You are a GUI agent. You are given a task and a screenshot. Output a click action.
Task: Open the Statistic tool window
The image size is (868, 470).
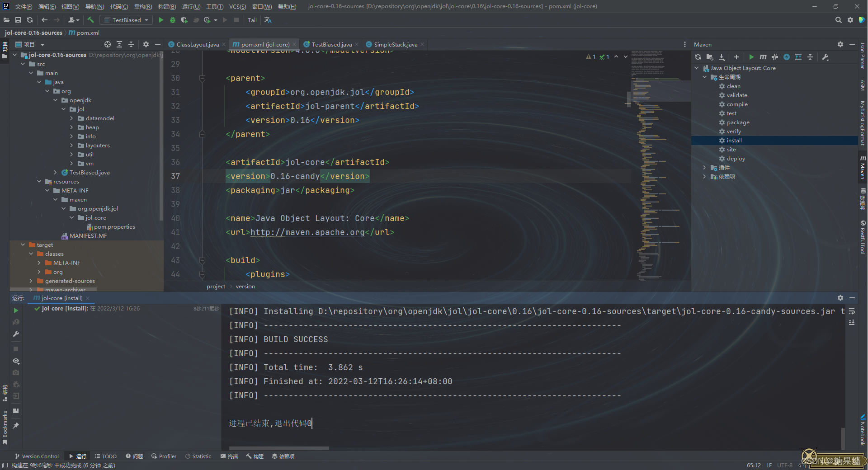coord(198,456)
